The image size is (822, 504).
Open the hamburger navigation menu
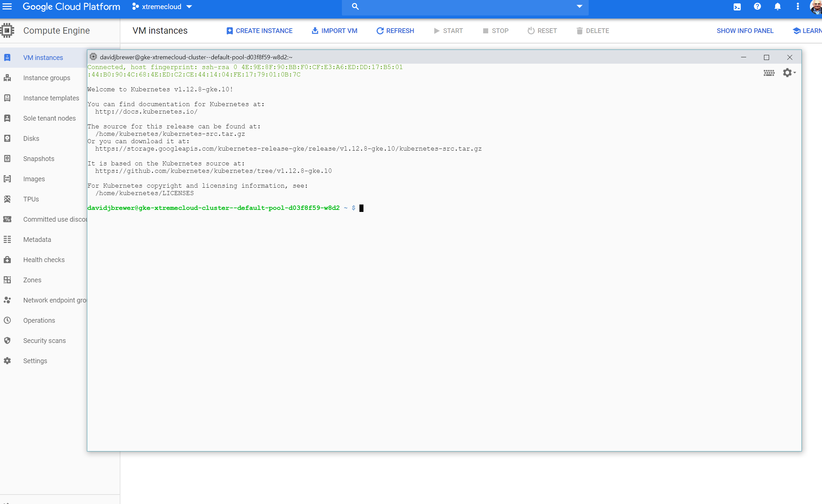pos(7,6)
